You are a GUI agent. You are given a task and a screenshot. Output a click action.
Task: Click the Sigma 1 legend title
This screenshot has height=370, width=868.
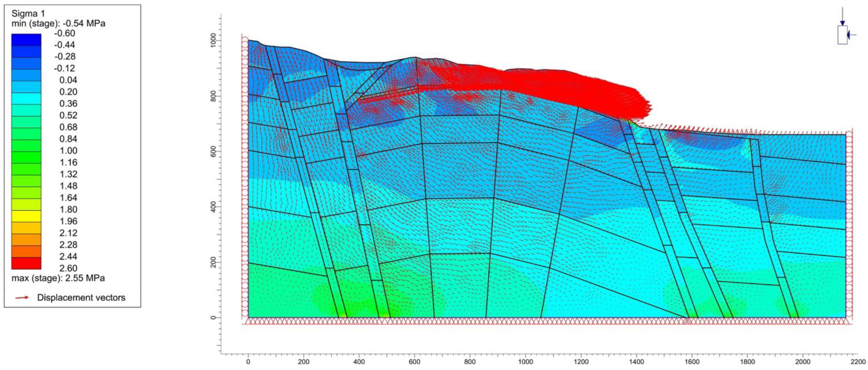(x=28, y=13)
